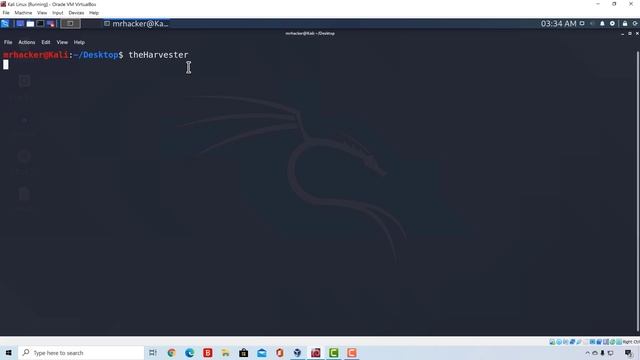Viewport: 640px width, 360px height.
Task: Select the workspace switcher box in Kali panel
Action: pyautogui.click(x=70, y=24)
